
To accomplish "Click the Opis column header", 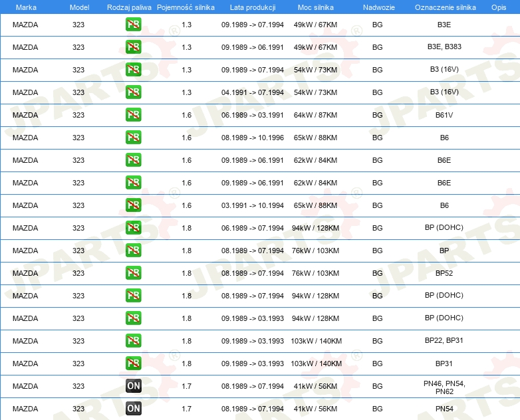I will point(499,7).
